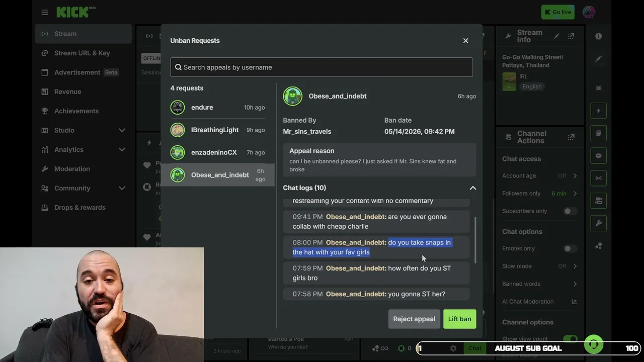Select IBreathingLight's unban request
This screenshot has height=362, width=644.
[x=217, y=130]
